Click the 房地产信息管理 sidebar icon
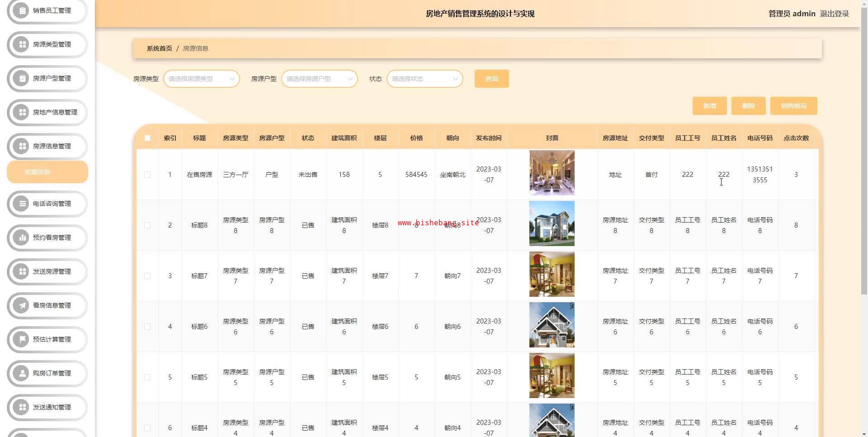Viewport: 868px width, 437px height. click(21, 112)
